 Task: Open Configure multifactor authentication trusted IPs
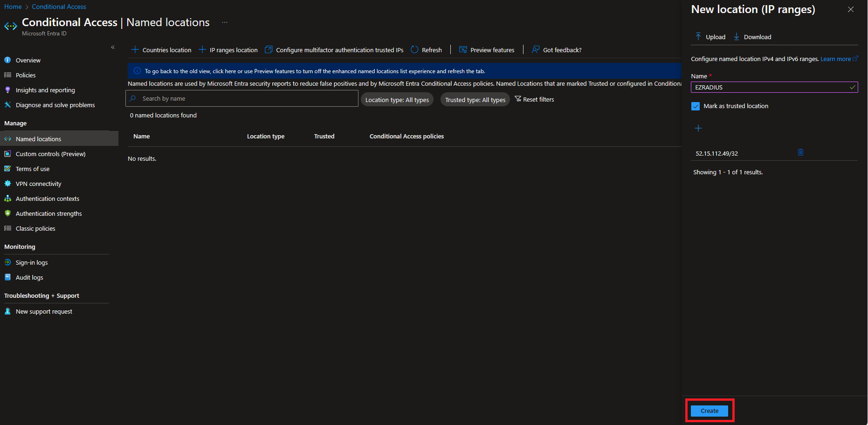(334, 50)
